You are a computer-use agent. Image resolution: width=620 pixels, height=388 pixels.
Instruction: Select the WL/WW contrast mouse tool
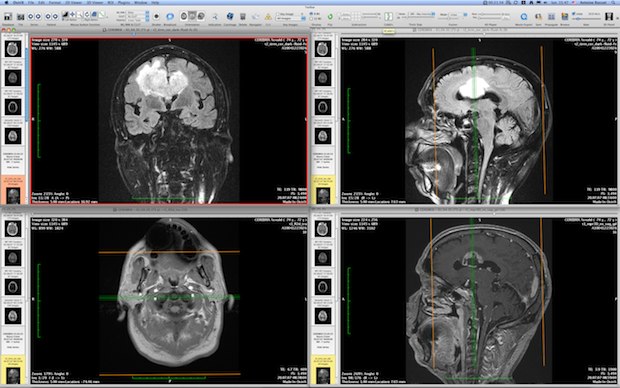65,14
